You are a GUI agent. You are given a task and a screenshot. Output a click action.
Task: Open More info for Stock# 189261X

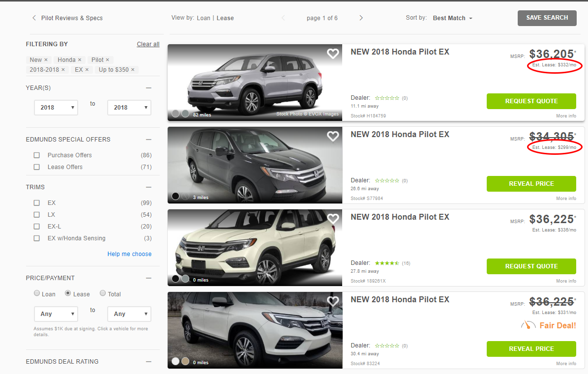(566, 281)
